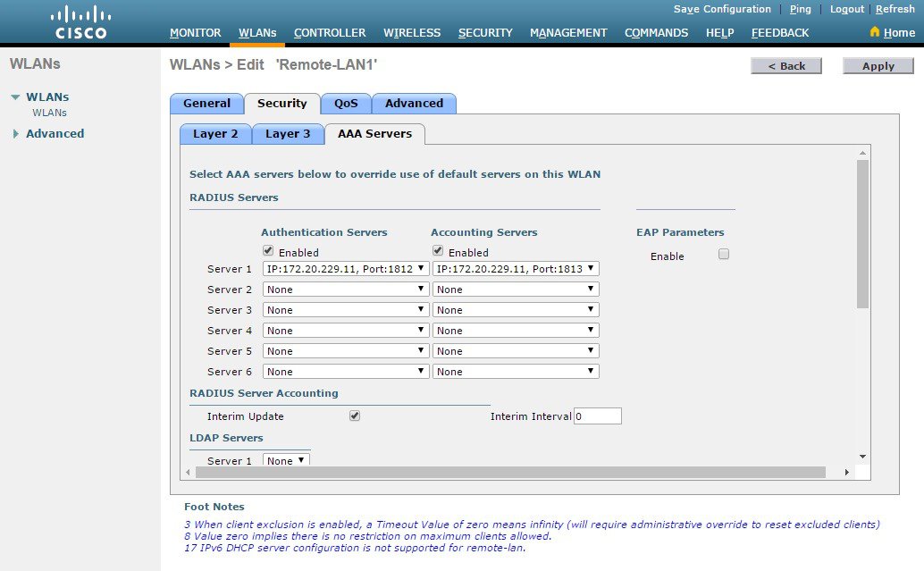Switch to the Layer 2 sub-tab
The image size is (924, 571).
215,134
